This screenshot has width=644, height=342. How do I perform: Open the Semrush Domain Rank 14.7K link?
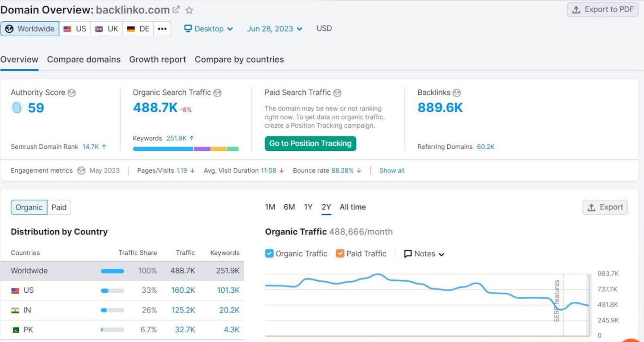[90, 147]
